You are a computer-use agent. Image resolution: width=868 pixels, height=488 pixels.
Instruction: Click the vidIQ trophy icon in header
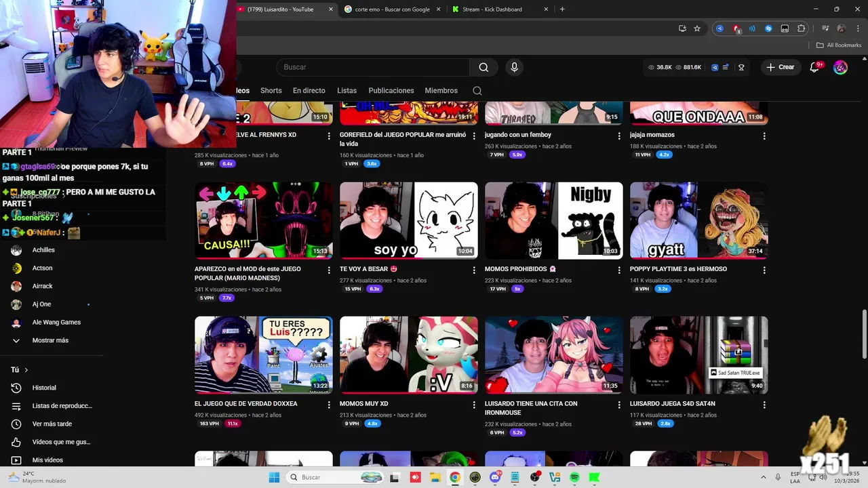(x=741, y=67)
